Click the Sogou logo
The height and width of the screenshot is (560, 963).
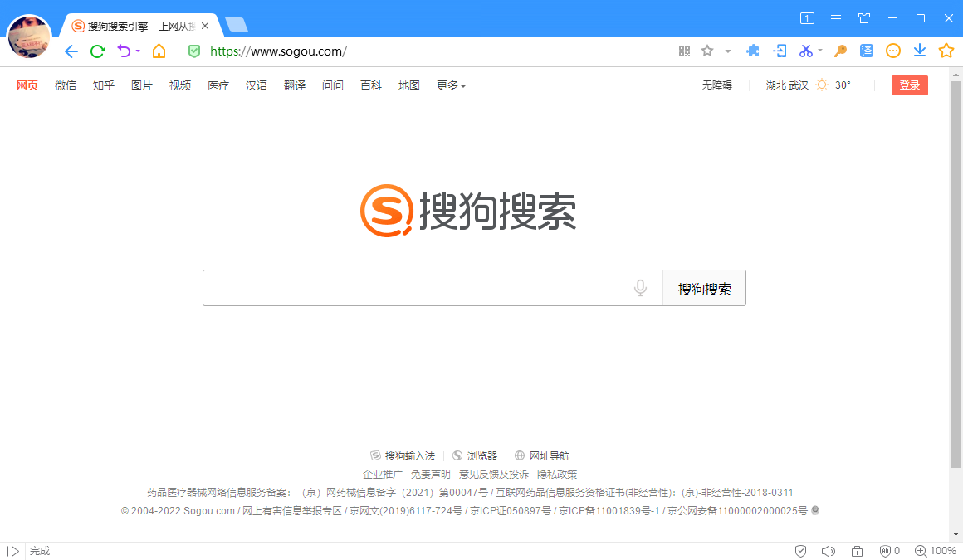(x=468, y=211)
